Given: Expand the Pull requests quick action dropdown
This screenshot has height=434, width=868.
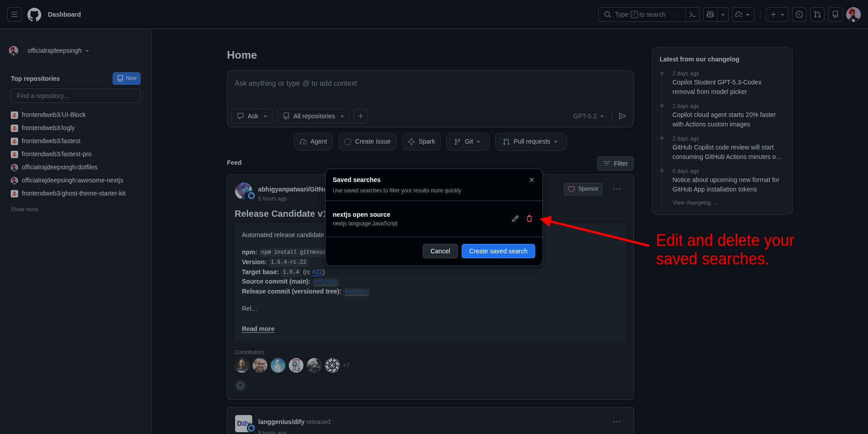Looking at the screenshot, I should pos(531,141).
